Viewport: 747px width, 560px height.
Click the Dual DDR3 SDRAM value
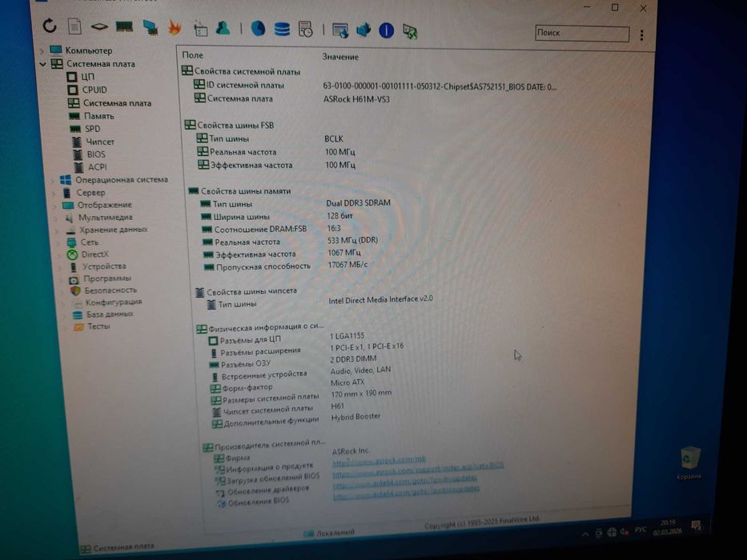coord(358,203)
